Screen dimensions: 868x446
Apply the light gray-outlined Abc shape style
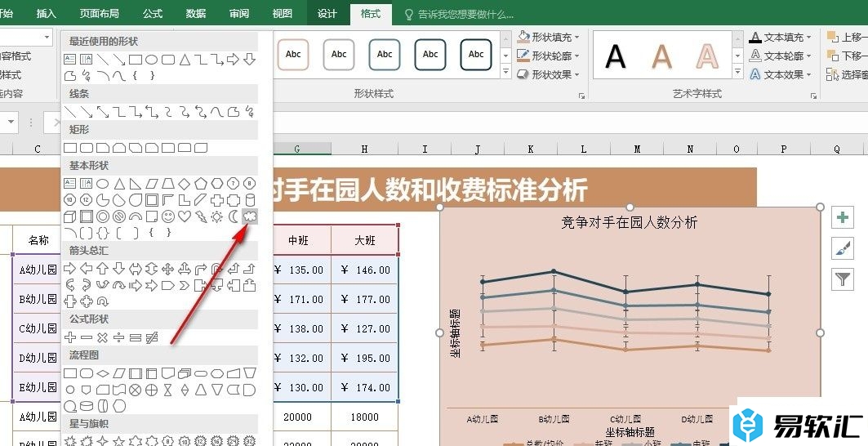(x=339, y=54)
